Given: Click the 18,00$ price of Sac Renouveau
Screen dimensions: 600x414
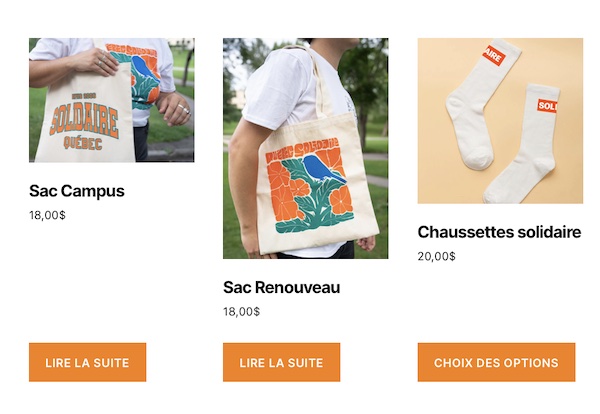Looking at the screenshot, I should pyautogui.click(x=241, y=311).
